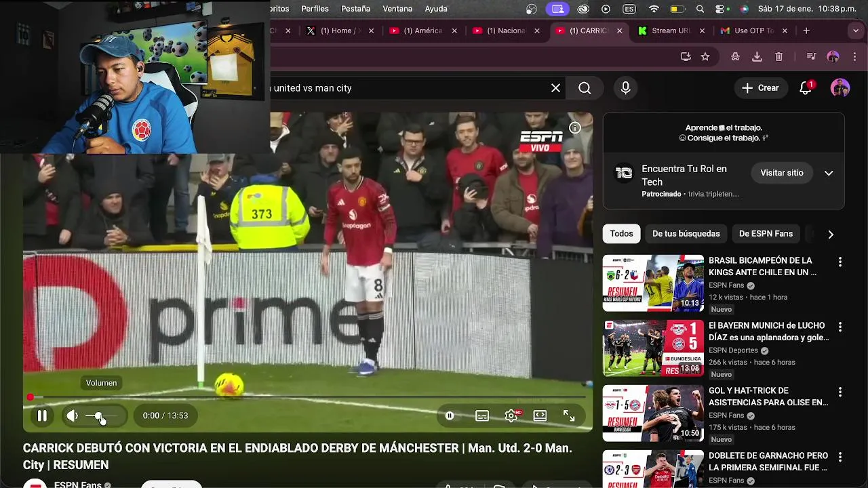
Task: Open the Bayern Munich de Lucho Díaz thumbnail
Action: (x=653, y=348)
